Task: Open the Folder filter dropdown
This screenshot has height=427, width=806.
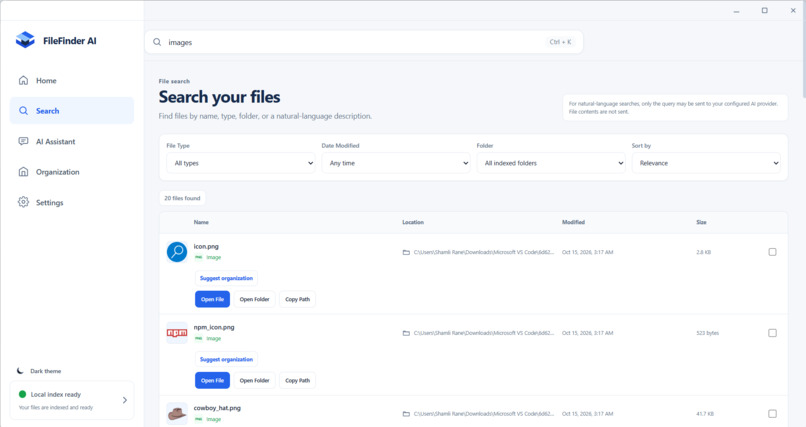Action: (551, 163)
